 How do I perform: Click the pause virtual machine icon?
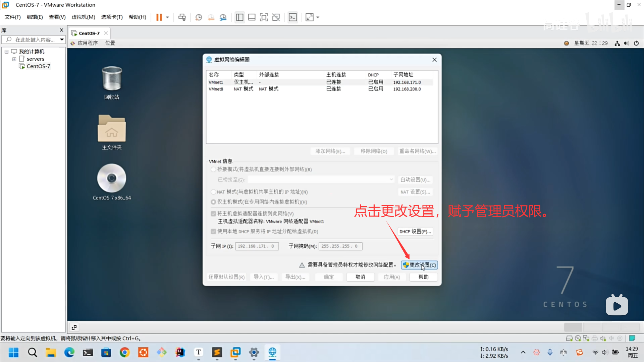[159, 17]
